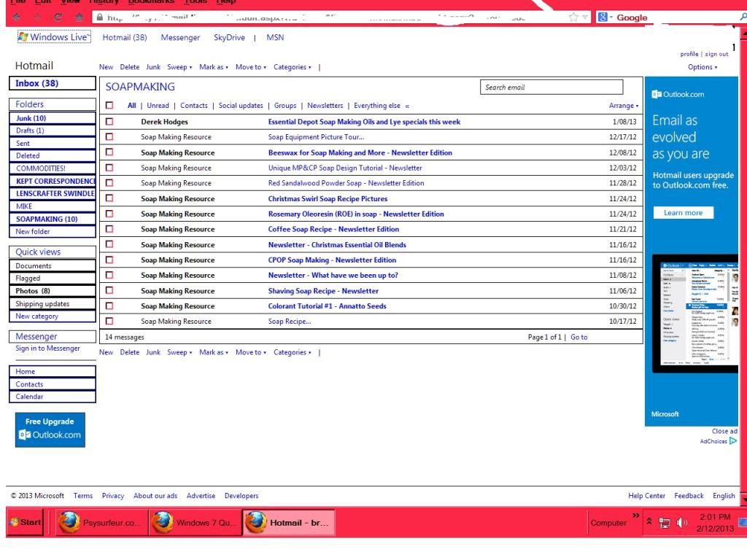Open Colorant Tutorial #1 - Annatto Seeds email
Viewport: 747px width, 560px height.
click(327, 306)
